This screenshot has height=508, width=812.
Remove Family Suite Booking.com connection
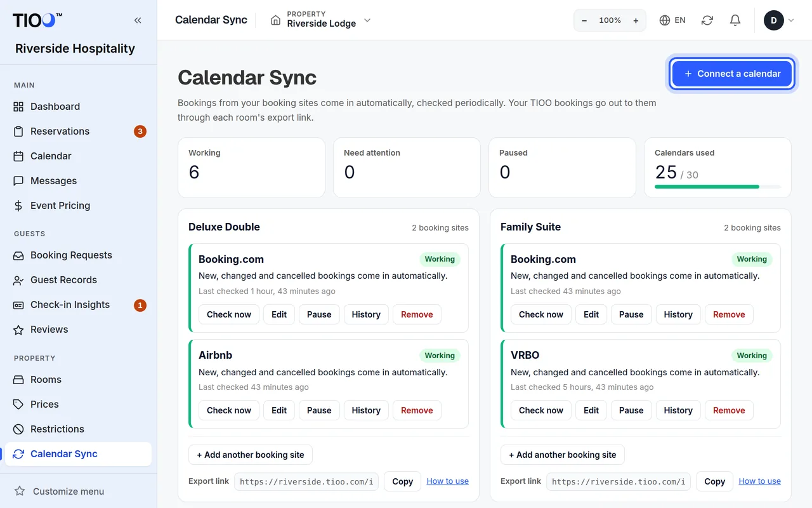(x=729, y=314)
